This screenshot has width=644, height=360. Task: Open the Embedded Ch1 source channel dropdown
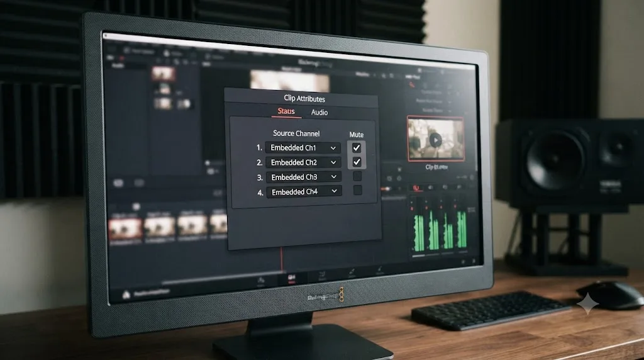point(303,147)
